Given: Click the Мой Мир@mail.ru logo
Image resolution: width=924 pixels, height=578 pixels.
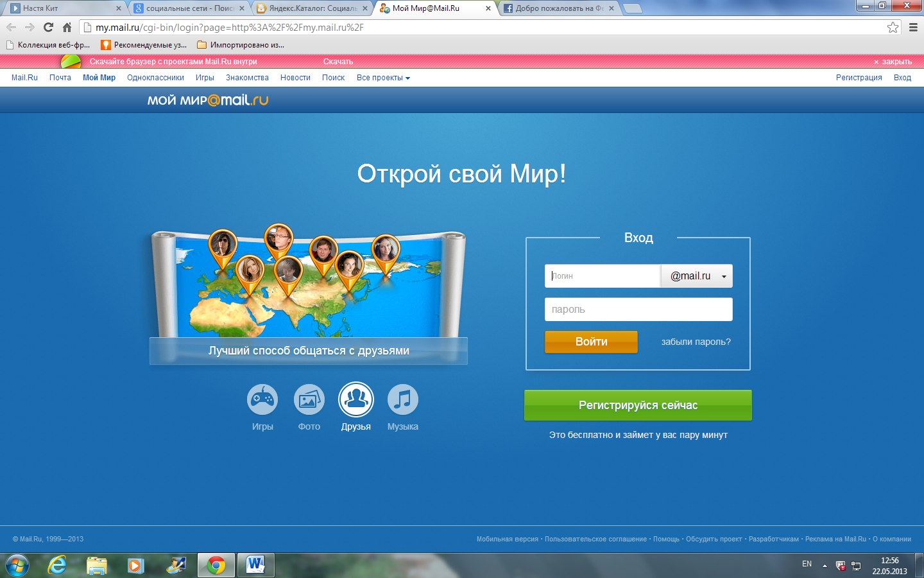Looking at the screenshot, I should [208, 100].
